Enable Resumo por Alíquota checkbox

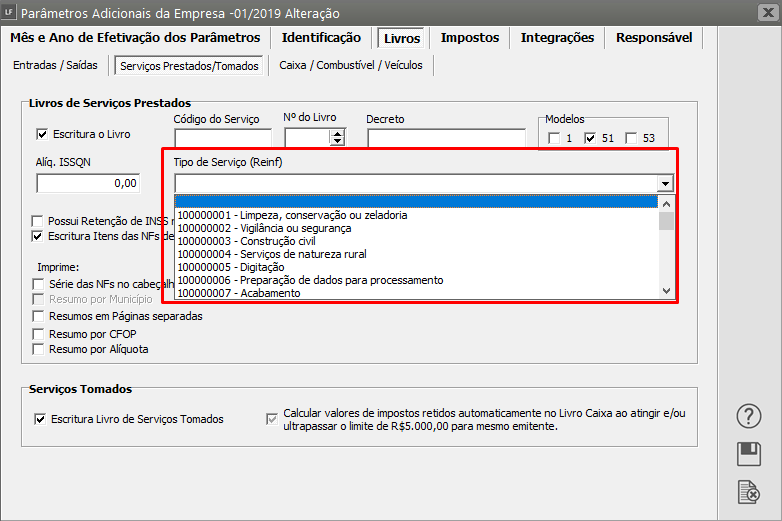pos(38,349)
